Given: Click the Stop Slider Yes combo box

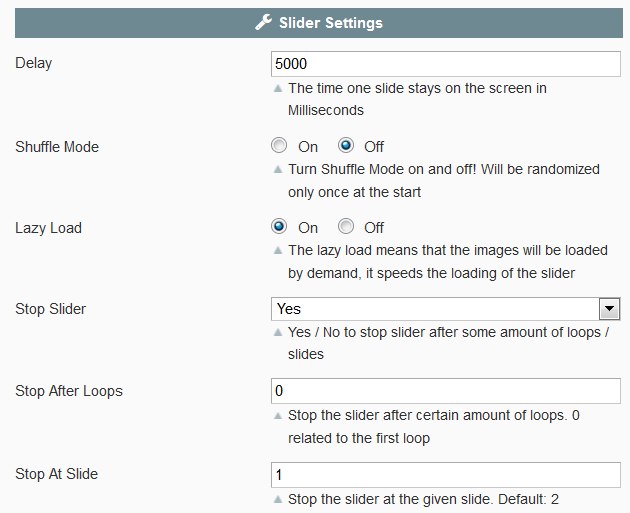Looking at the screenshot, I should coord(446,309).
